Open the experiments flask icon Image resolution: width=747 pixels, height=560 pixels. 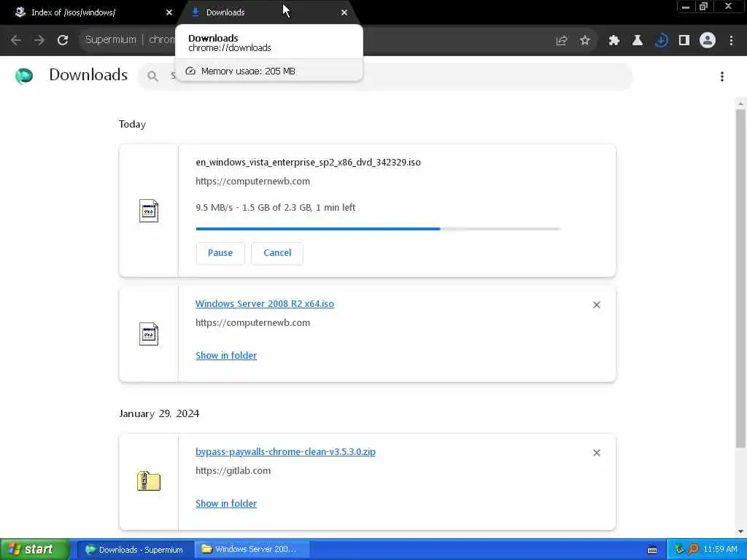pos(638,41)
